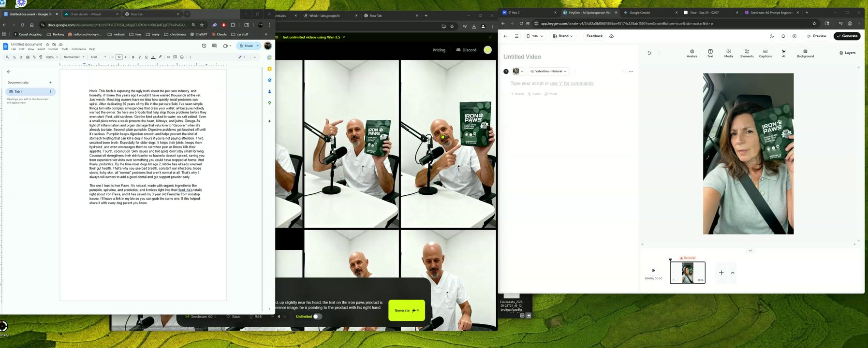Open Background settings in HeyGen editor
The width and height of the screenshot is (868, 348).
coord(805,53)
